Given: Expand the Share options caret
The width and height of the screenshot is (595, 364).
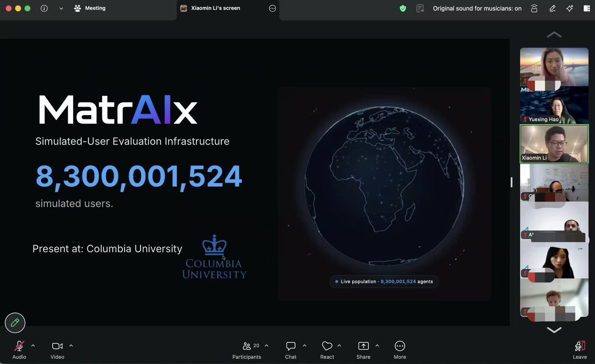Looking at the screenshot, I should [x=377, y=346].
